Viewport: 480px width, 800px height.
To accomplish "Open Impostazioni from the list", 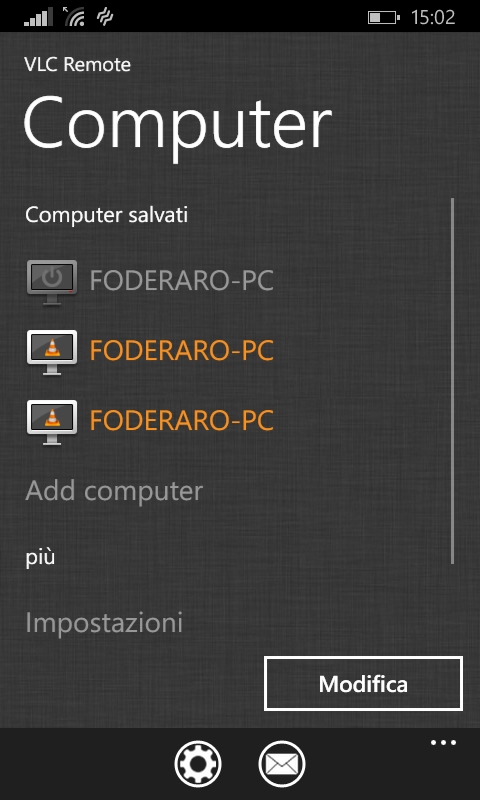I will [104, 623].
